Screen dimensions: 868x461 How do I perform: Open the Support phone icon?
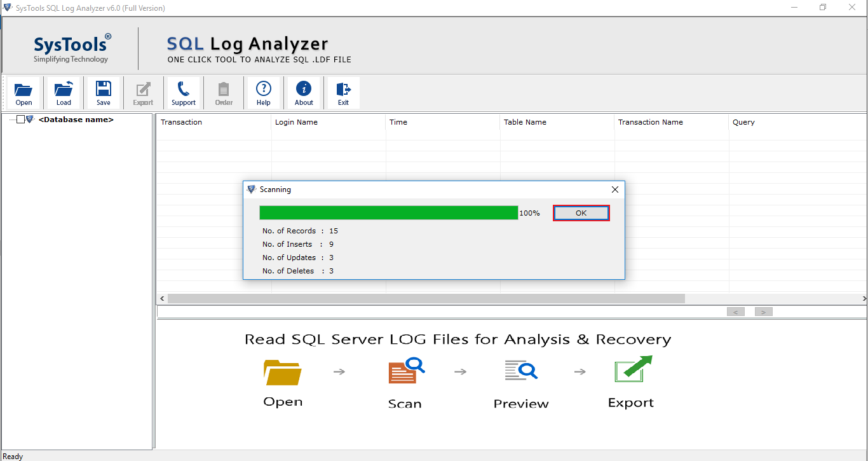184,93
